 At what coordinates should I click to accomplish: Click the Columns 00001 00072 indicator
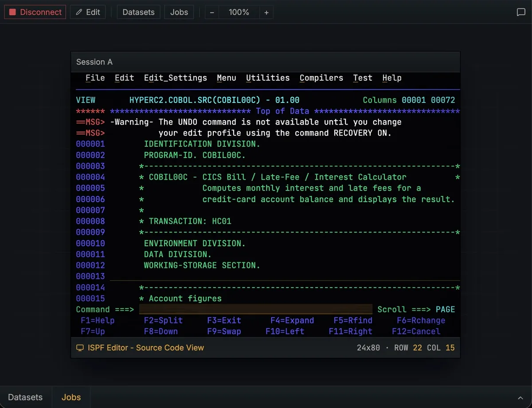tap(409, 100)
